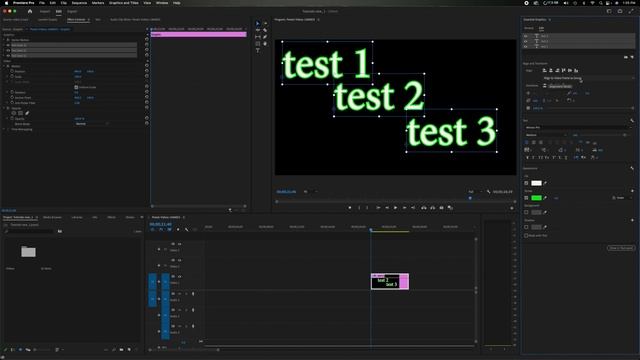Select the Selection tool in the Tools panel
The height and width of the screenshot is (360, 640).
click(x=258, y=23)
